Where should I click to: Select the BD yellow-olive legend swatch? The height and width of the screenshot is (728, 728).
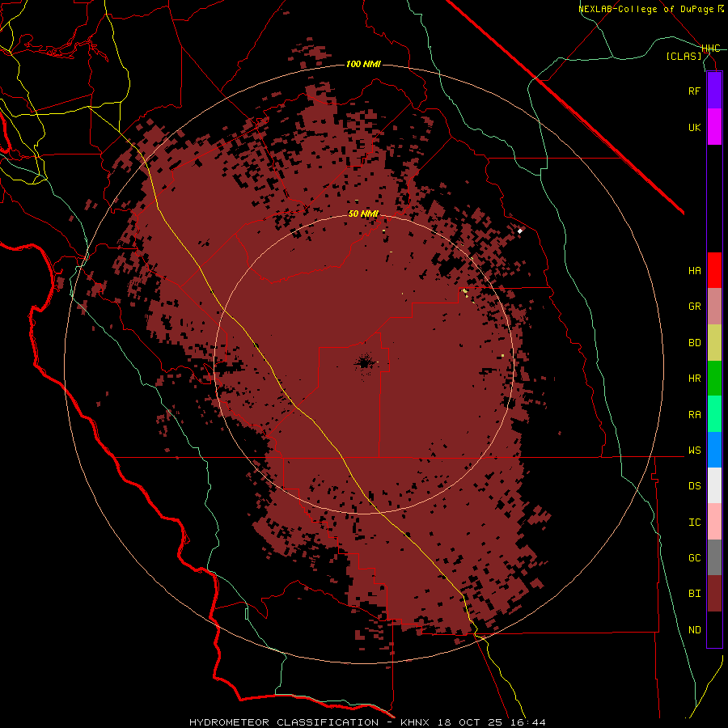tap(714, 343)
